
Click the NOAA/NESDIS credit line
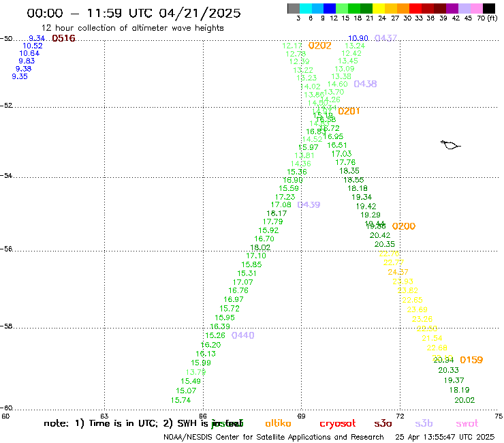pos(274,437)
